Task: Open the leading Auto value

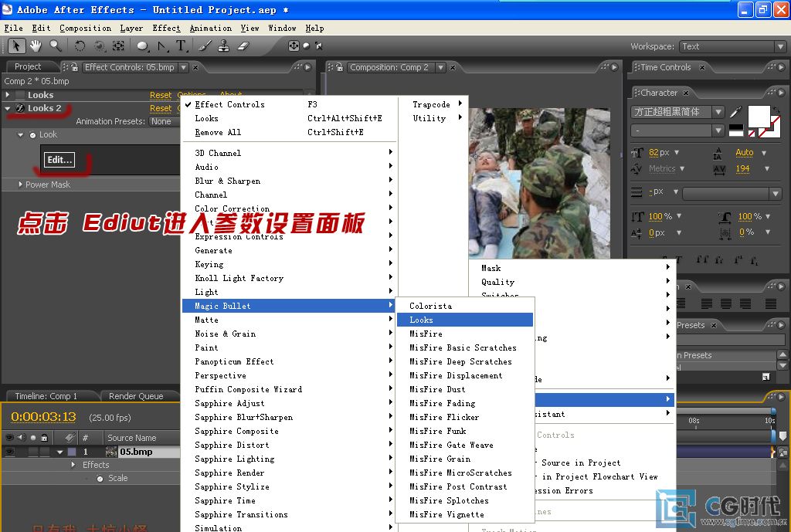Action: point(744,152)
